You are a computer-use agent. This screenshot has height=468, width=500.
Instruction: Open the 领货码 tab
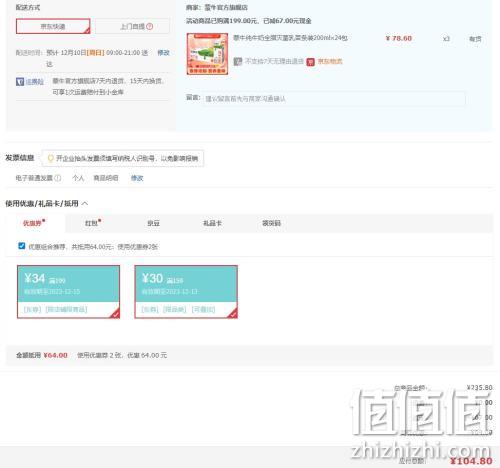[271, 223]
